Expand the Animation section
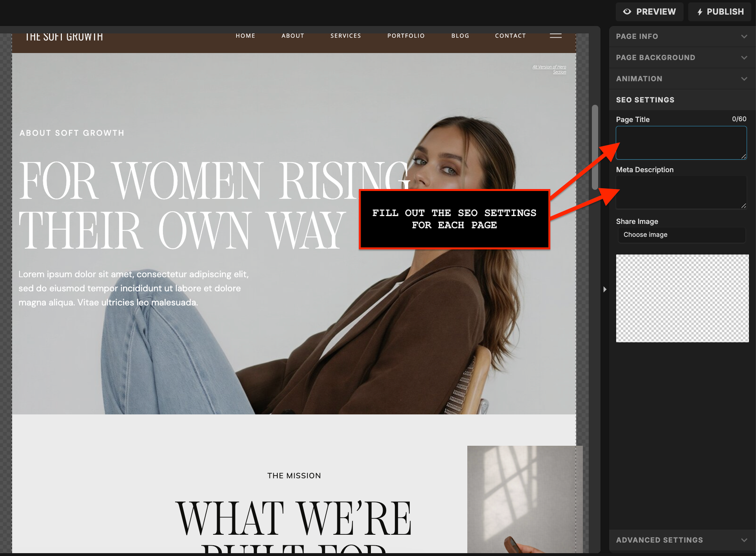 point(681,79)
